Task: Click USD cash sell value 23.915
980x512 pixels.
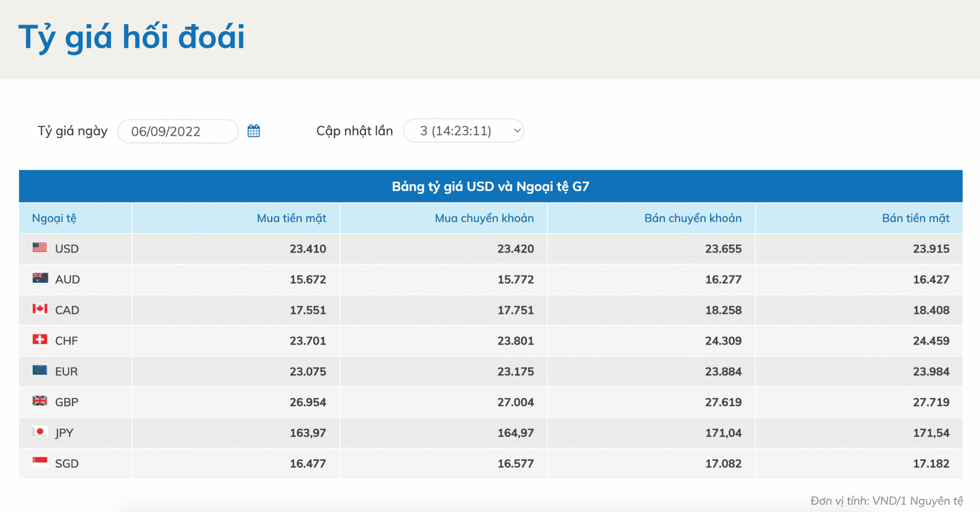Action: point(931,249)
